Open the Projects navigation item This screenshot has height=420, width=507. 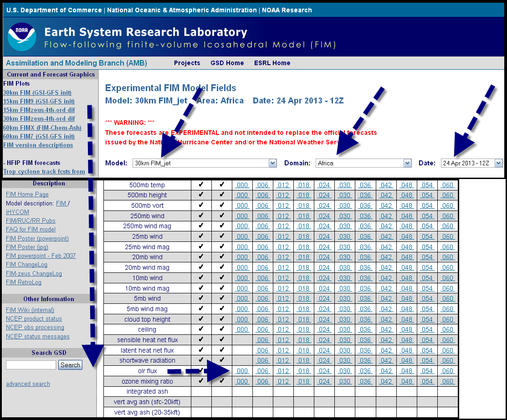[x=187, y=63]
